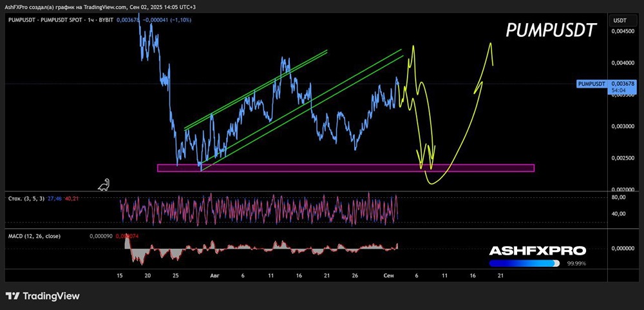Click the MACD value 0,000090
The width and height of the screenshot is (644, 310).
pos(101,237)
